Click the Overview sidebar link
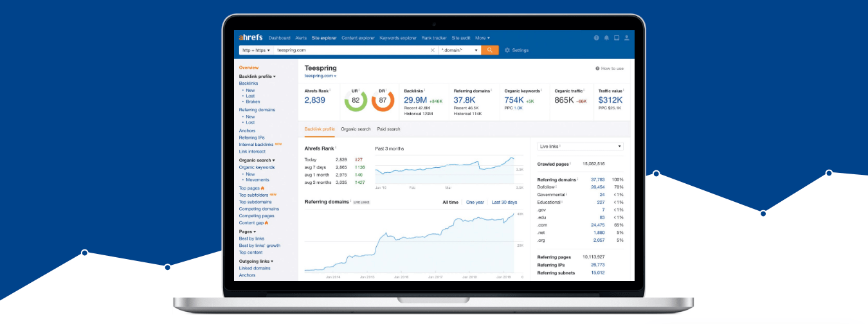The image size is (868, 324). (x=249, y=67)
